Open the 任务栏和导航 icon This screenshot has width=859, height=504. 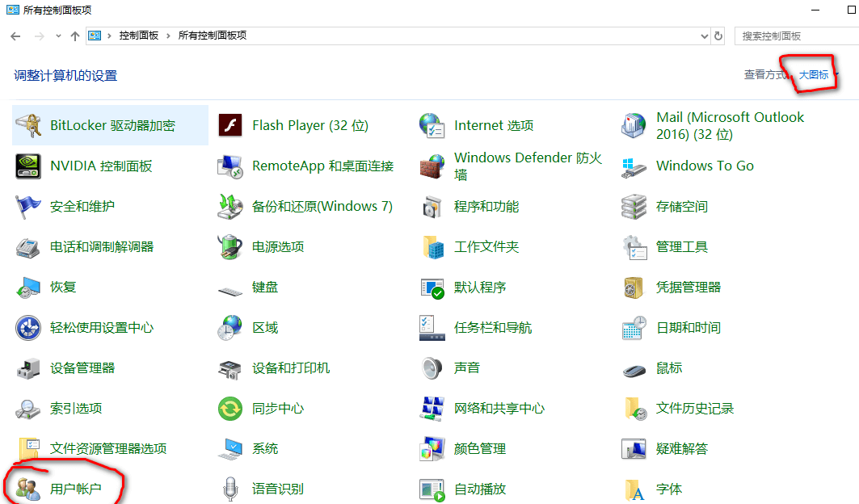coord(432,328)
